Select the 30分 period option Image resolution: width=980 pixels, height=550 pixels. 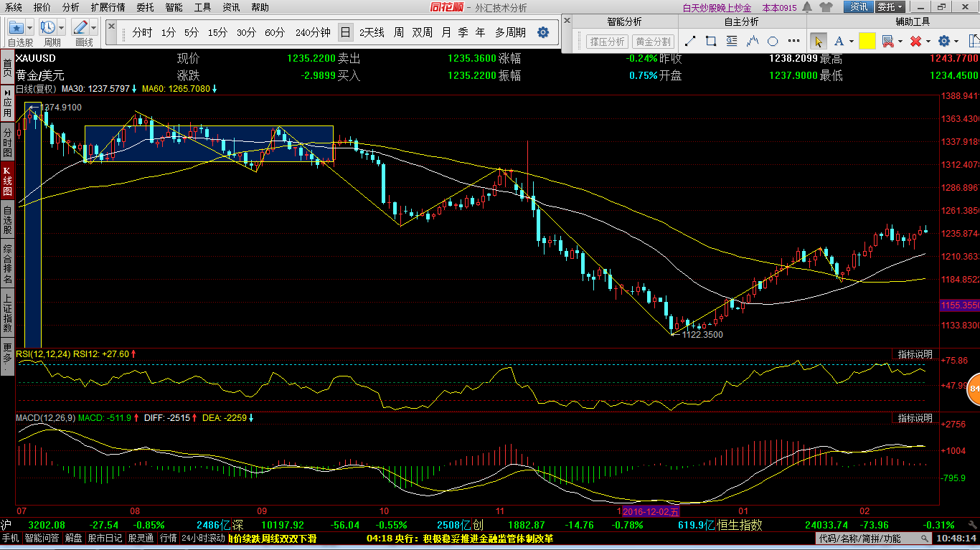(246, 33)
